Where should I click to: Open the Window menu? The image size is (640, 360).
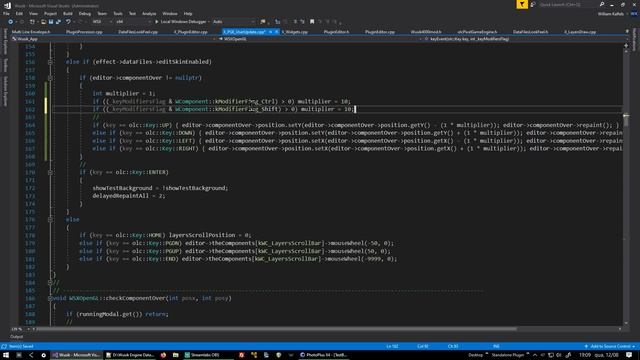coord(170,13)
